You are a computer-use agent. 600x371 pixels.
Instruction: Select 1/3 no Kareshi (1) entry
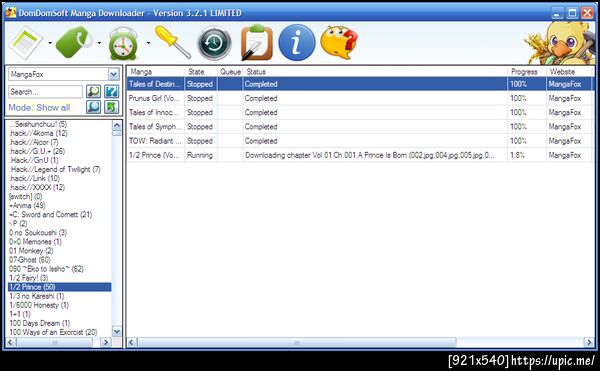coord(37,296)
